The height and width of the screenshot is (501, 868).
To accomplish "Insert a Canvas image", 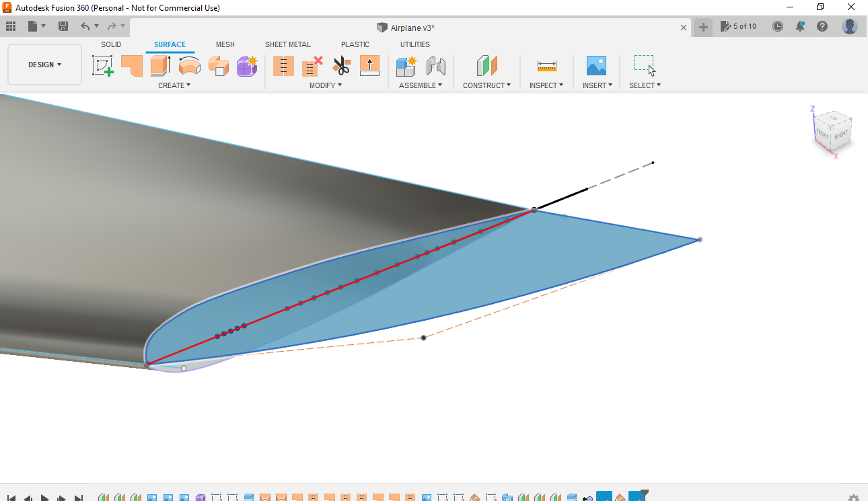I will (x=596, y=65).
